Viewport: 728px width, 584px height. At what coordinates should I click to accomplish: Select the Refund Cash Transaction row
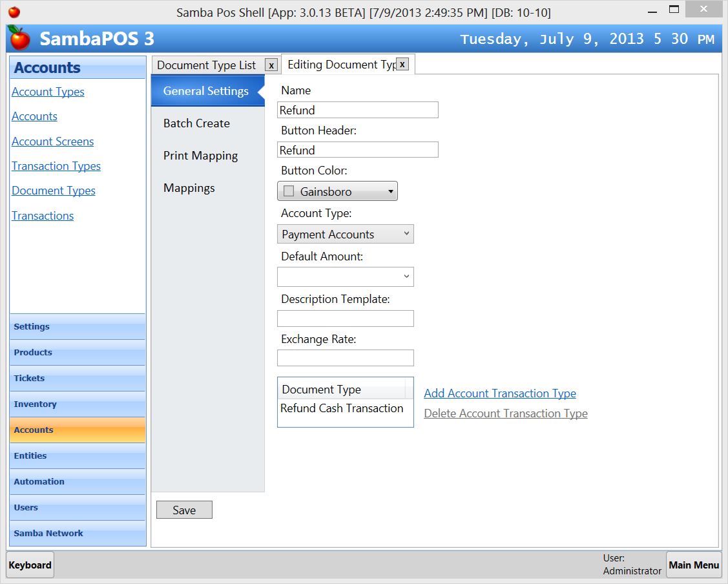pos(342,408)
